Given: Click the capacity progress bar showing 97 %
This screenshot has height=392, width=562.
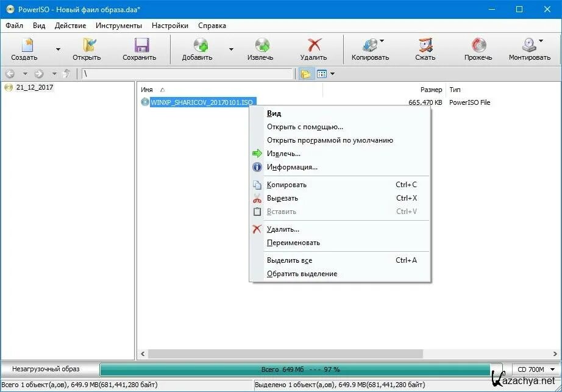Looking at the screenshot, I should (301, 369).
